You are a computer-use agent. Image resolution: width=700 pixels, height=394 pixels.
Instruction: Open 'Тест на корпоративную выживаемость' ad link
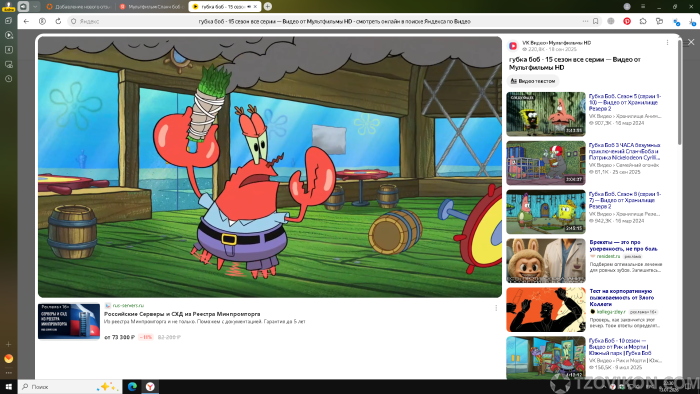click(622, 298)
